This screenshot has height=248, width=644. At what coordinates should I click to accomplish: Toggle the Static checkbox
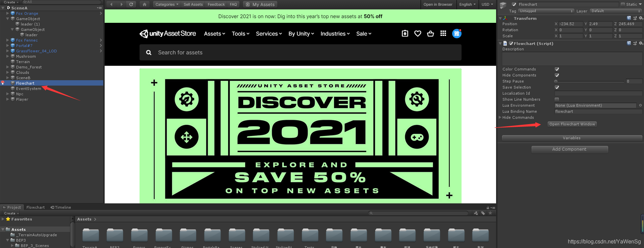tap(623, 4)
